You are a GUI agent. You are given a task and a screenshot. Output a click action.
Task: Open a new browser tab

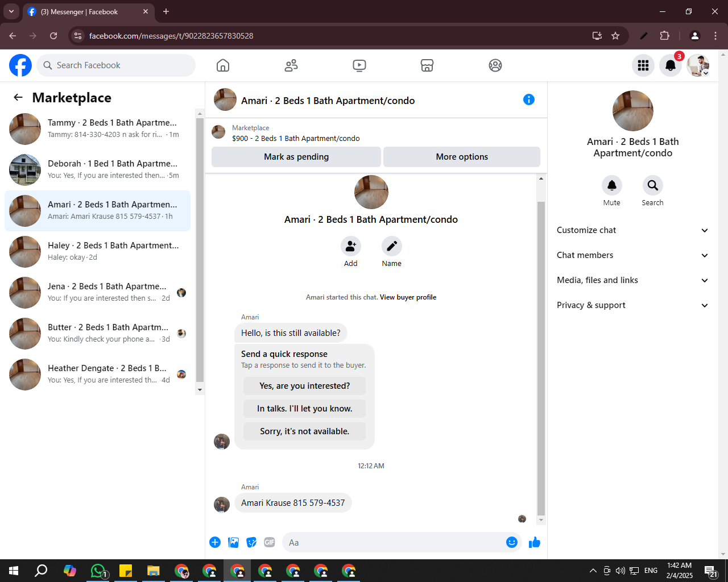166,11
